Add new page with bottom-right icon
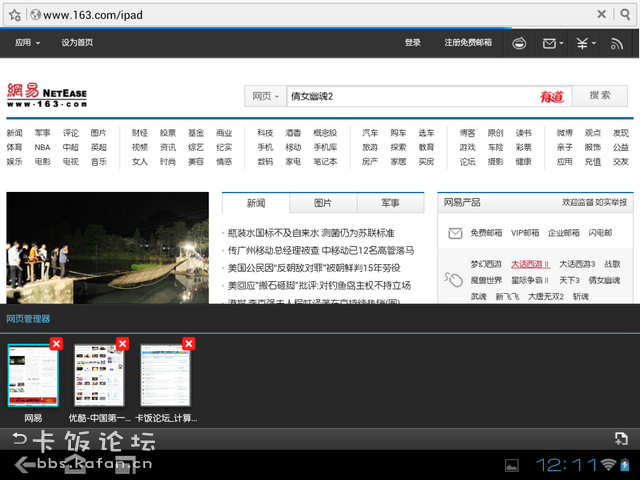Screen dimensions: 640x480 coord(621,439)
